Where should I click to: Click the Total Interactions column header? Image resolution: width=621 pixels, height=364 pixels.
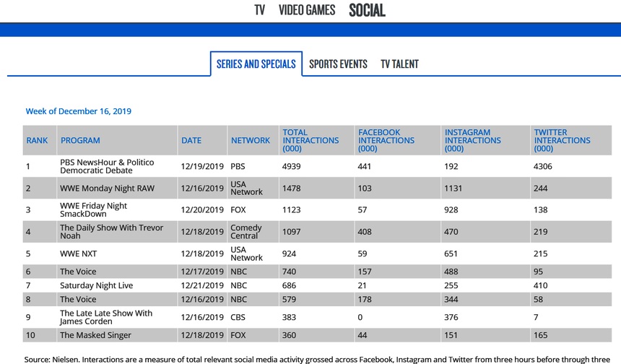click(310, 140)
